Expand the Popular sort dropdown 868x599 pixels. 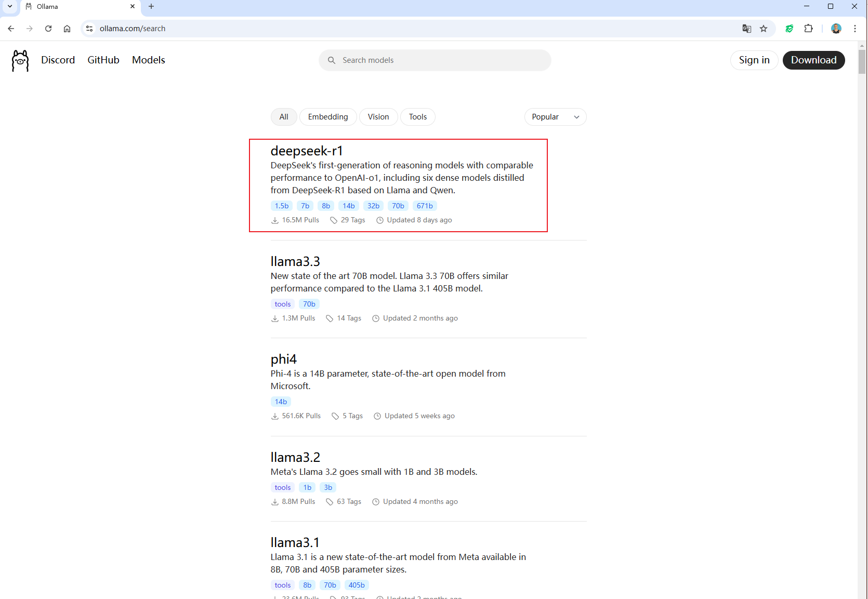tap(555, 117)
